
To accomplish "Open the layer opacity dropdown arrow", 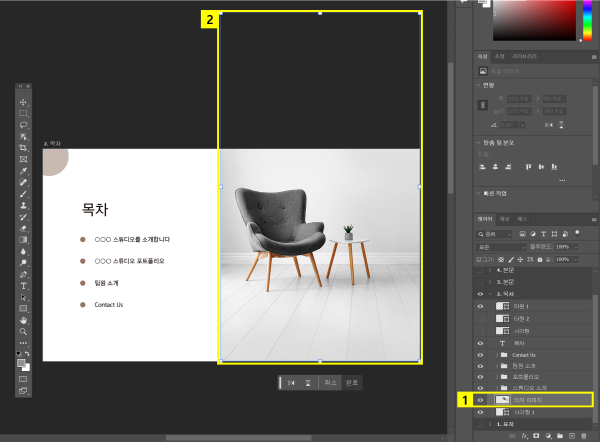I will [x=575, y=247].
